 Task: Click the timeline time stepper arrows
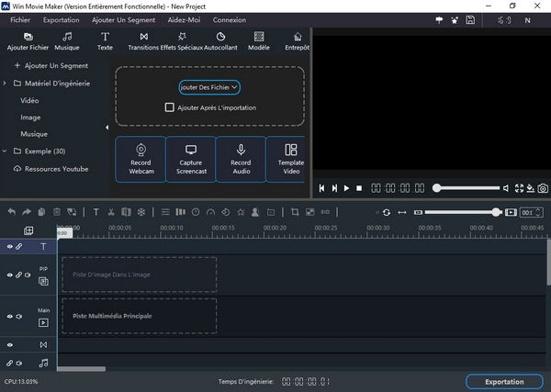point(537,212)
